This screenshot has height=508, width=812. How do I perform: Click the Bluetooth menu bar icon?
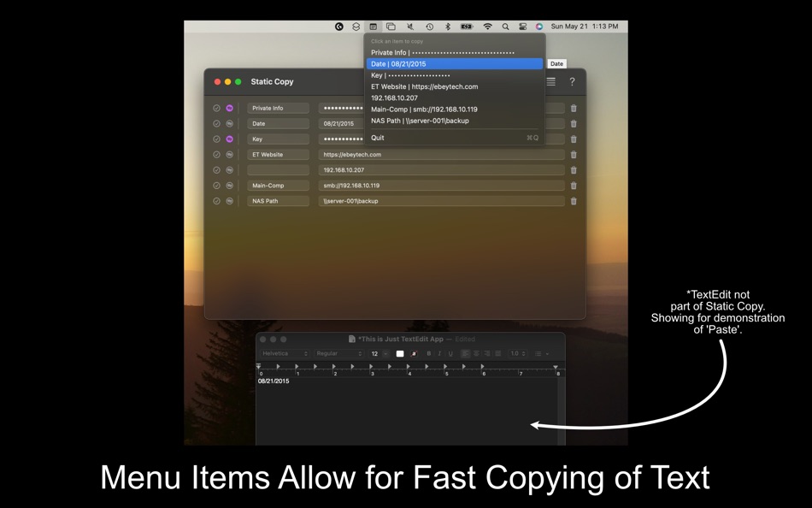(x=448, y=27)
